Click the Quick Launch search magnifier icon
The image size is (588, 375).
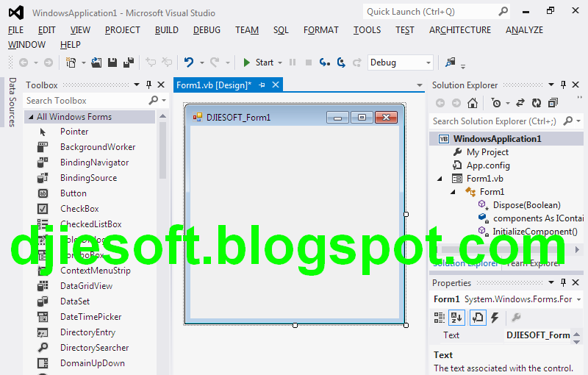pos(503,12)
